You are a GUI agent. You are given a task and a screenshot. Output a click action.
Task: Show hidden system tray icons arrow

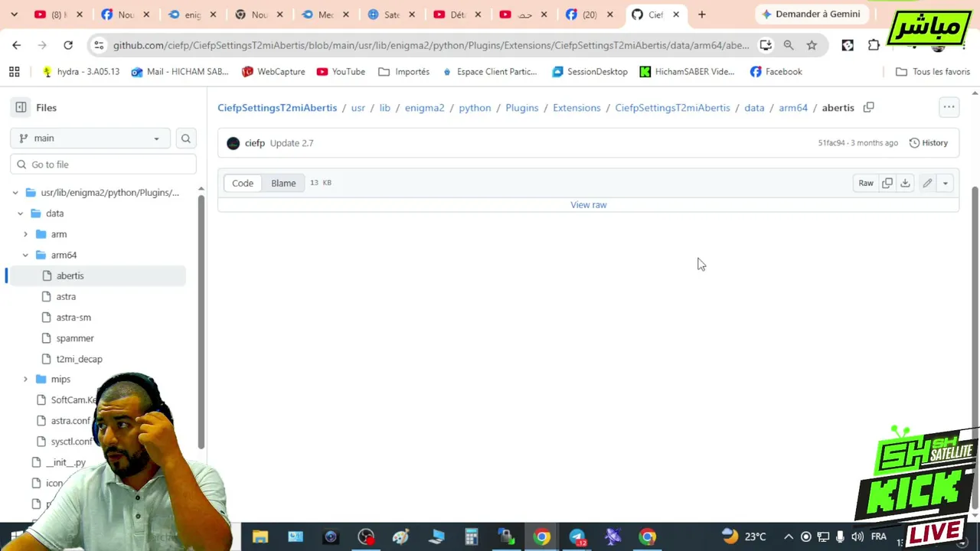pyautogui.click(x=789, y=537)
